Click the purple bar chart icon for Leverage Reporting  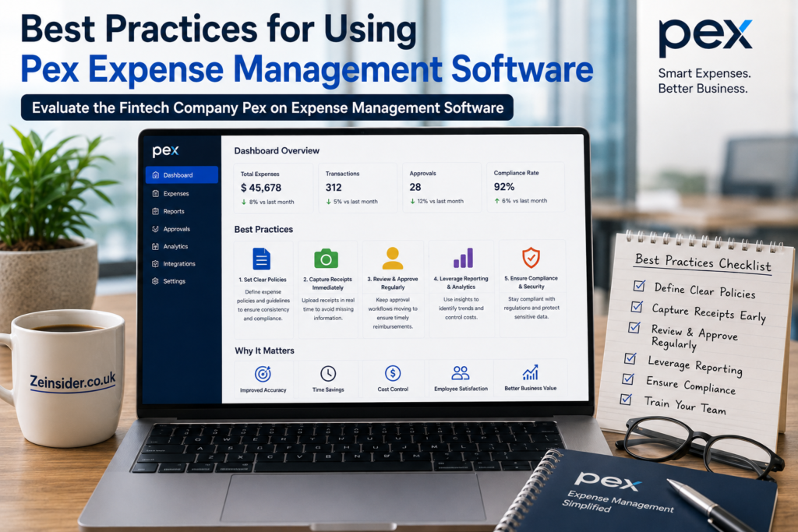click(x=463, y=258)
